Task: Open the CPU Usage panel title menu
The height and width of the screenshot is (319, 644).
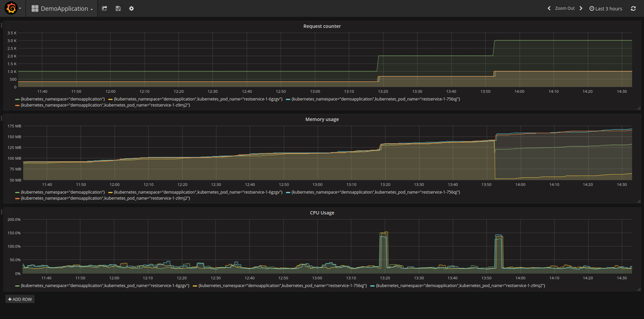Action: [x=322, y=213]
